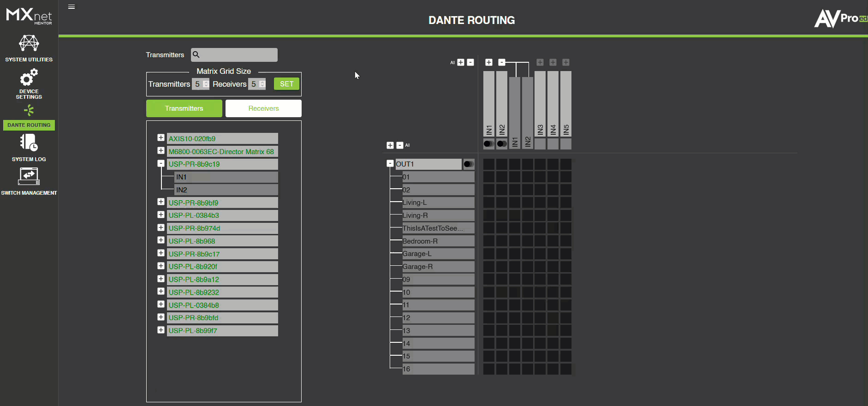Open Switch Management in the sidebar
Image resolution: width=868 pixels, height=406 pixels.
click(x=29, y=177)
